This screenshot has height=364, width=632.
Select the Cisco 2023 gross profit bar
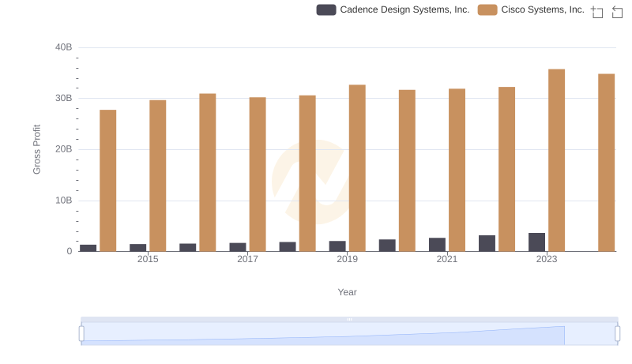tap(556, 160)
